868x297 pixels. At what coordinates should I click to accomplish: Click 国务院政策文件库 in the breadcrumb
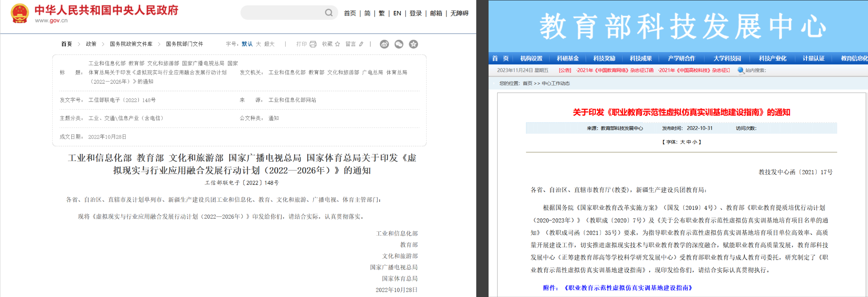point(131,44)
